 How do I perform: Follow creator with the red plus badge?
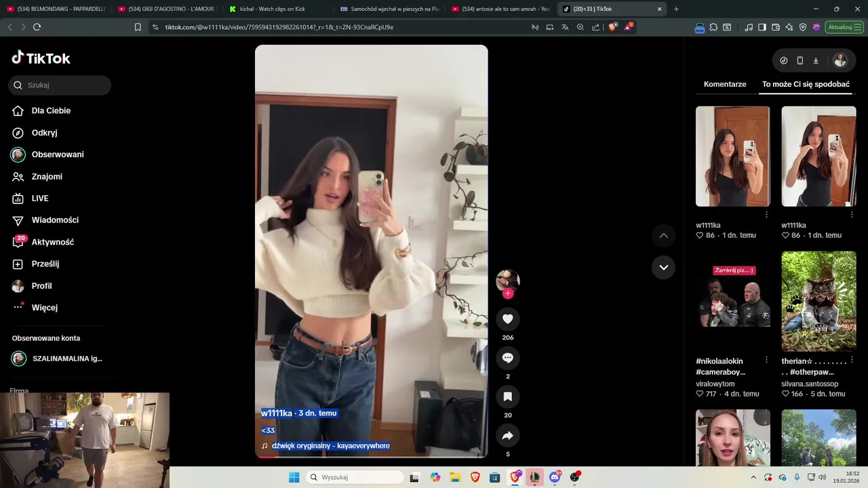(x=508, y=293)
